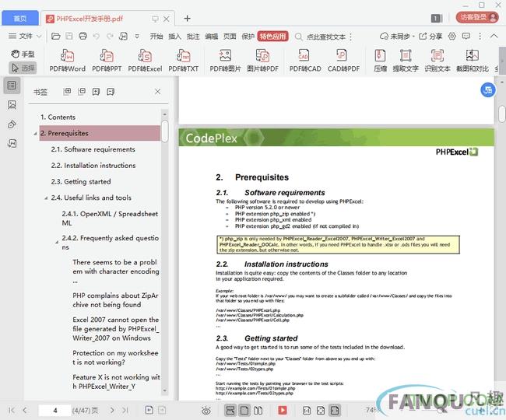Viewport: 506px width, 420px height.
Task: Click the 提取文字 extract text tool
Action: tap(406, 60)
